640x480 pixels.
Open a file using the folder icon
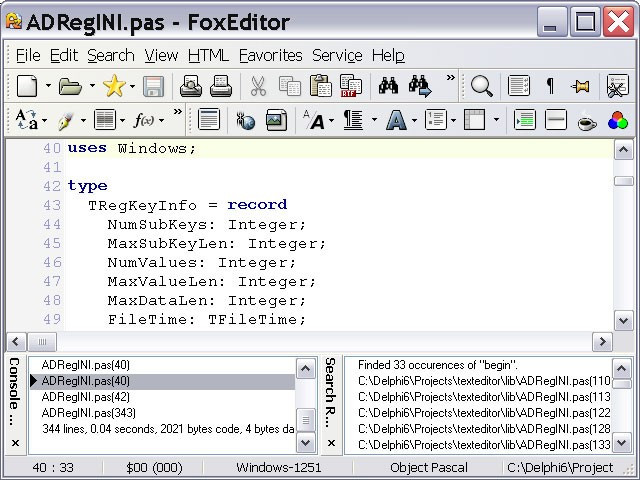coord(70,86)
